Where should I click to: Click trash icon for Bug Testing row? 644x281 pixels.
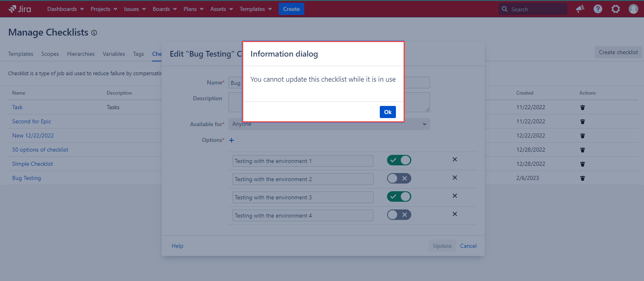(582, 178)
